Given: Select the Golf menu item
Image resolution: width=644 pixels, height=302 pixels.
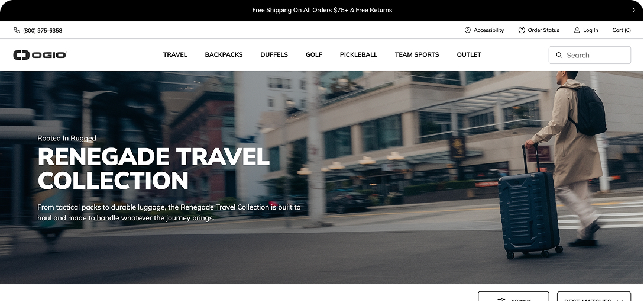Looking at the screenshot, I should click(x=314, y=54).
